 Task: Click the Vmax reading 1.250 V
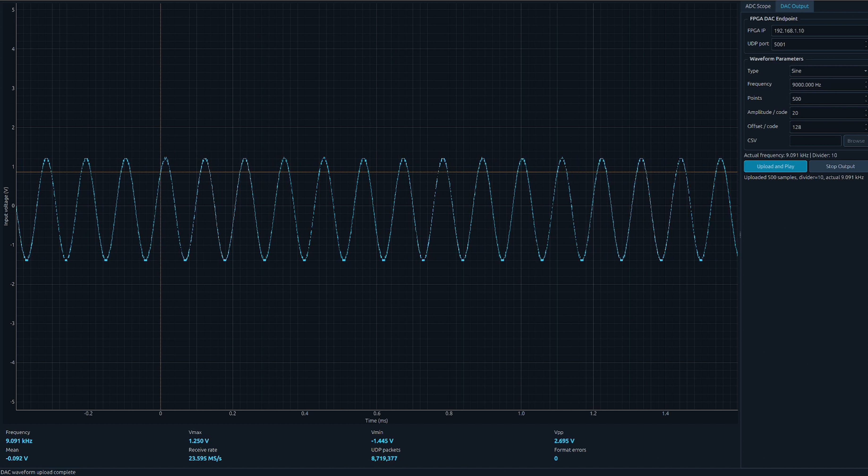point(199,441)
